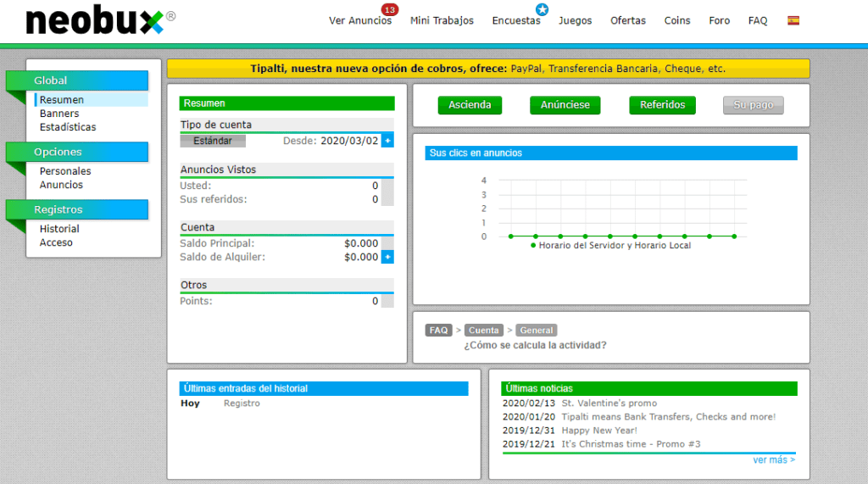Open St. Valentine's promo news item
Screen dimensions: 868x484
pos(609,403)
